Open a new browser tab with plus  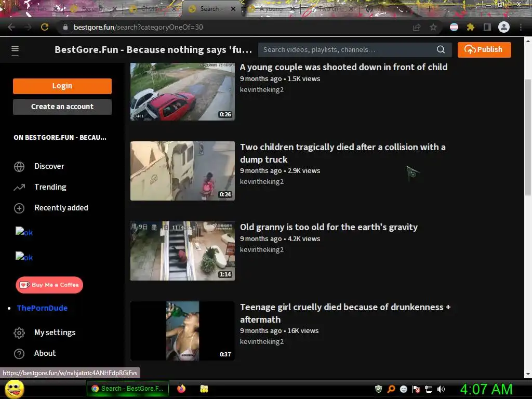(x=430, y=9)
